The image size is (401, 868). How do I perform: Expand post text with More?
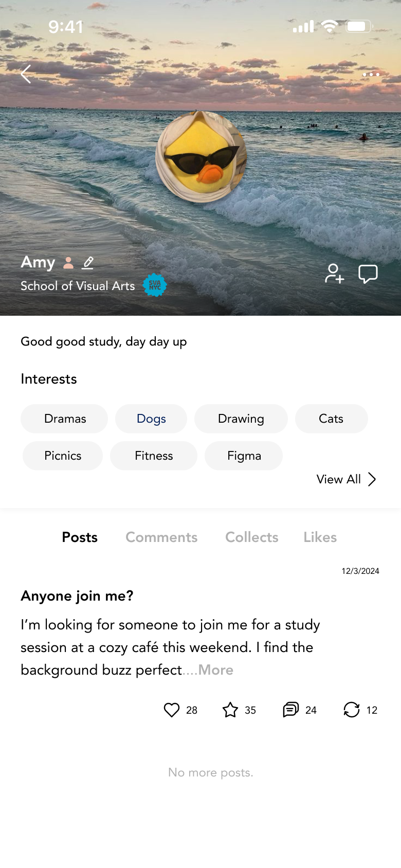[216, 670]
